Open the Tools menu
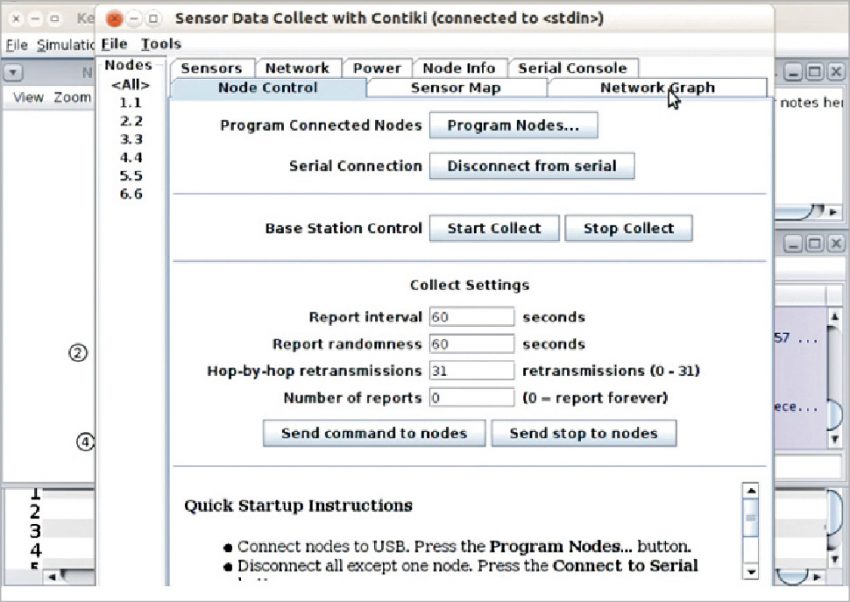 pos(161,44)
